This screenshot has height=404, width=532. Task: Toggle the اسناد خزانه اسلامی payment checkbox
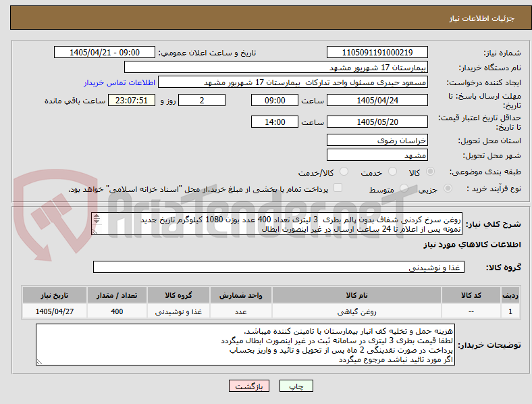tap(338, 188)
